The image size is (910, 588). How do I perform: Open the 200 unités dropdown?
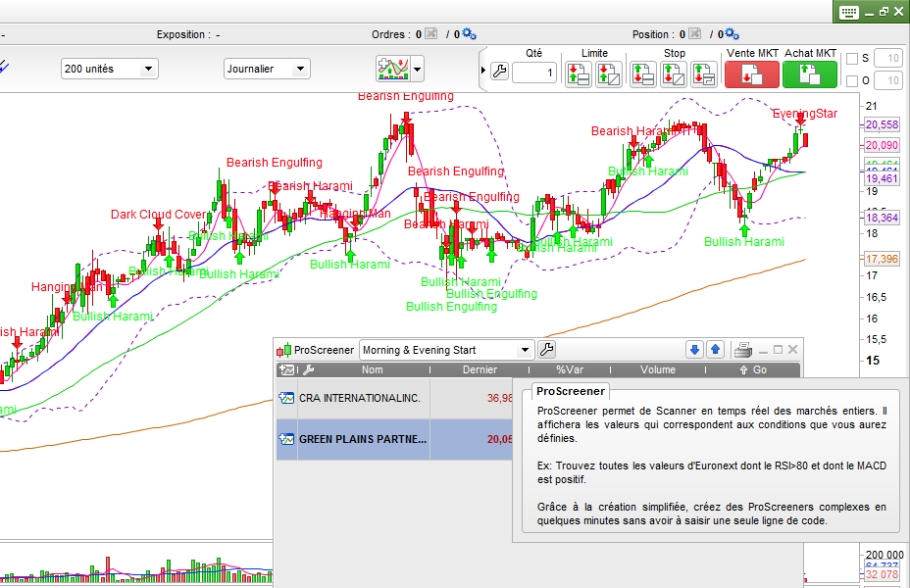click(109, 69)
